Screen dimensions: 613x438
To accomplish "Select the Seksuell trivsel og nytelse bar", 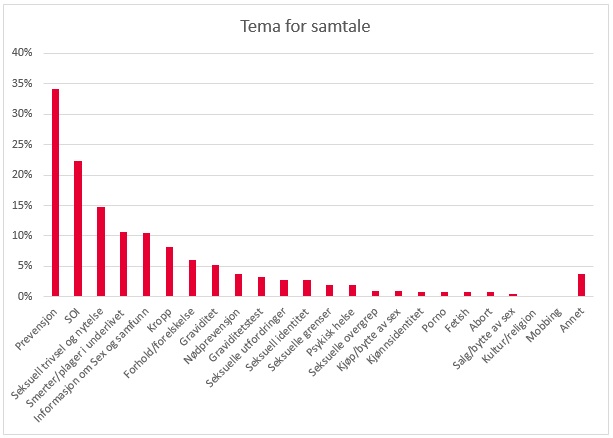I will click(101, 252).
